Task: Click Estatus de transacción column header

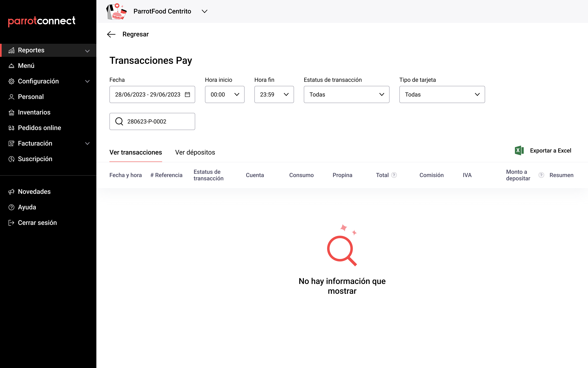Action: (x=208, y=175)
